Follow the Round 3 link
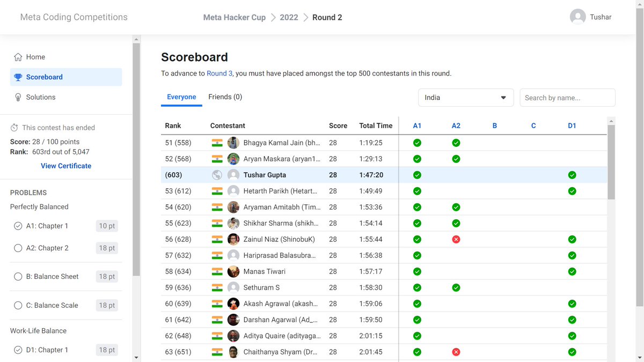 click(219, 73)
